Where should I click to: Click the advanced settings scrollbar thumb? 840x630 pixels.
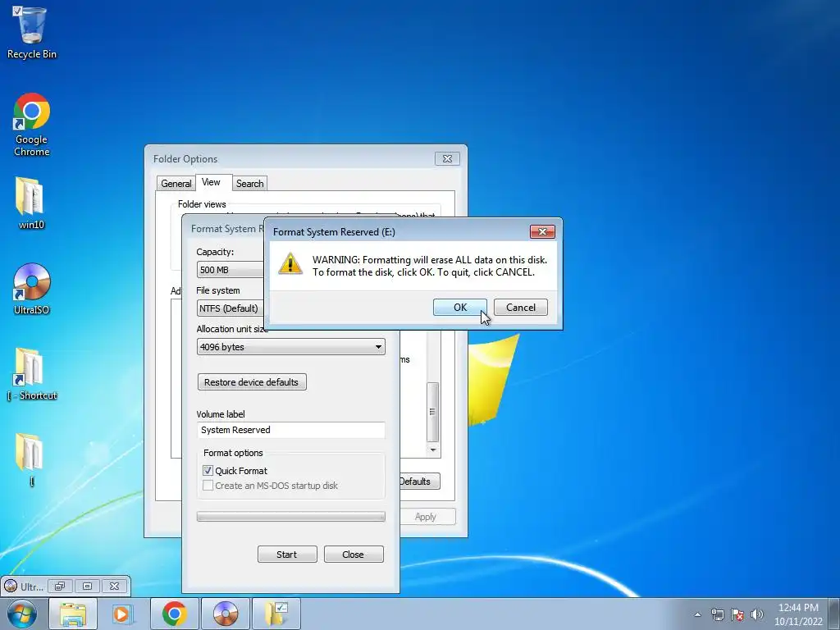pos(432,412)
